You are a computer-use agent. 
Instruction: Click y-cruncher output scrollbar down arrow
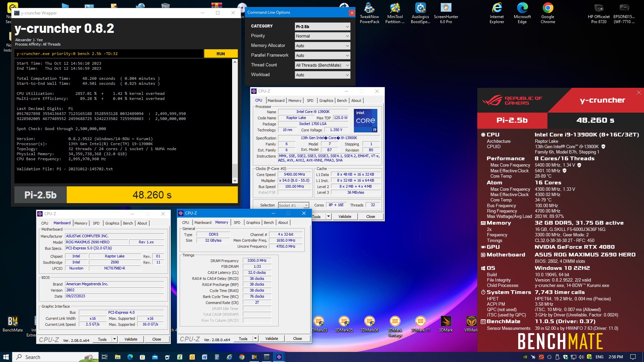tap(235, 181)
